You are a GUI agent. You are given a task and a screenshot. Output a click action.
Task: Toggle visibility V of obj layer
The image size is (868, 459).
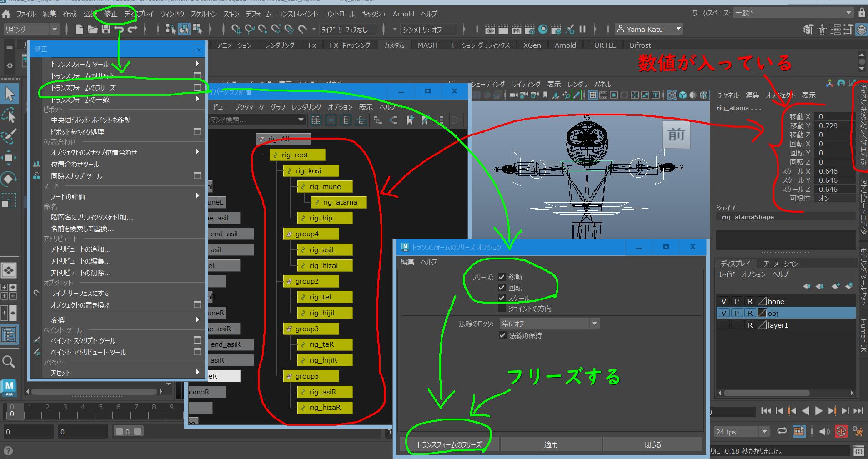723,313
